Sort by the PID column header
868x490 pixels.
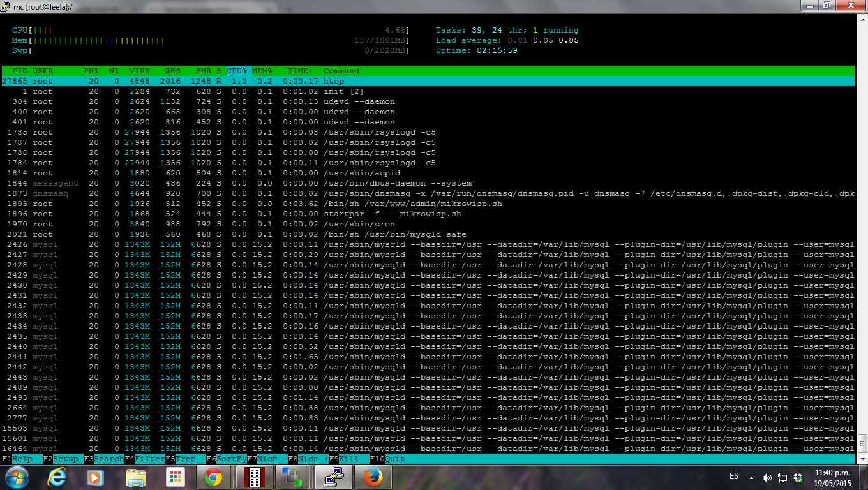(x=20, y=71)
